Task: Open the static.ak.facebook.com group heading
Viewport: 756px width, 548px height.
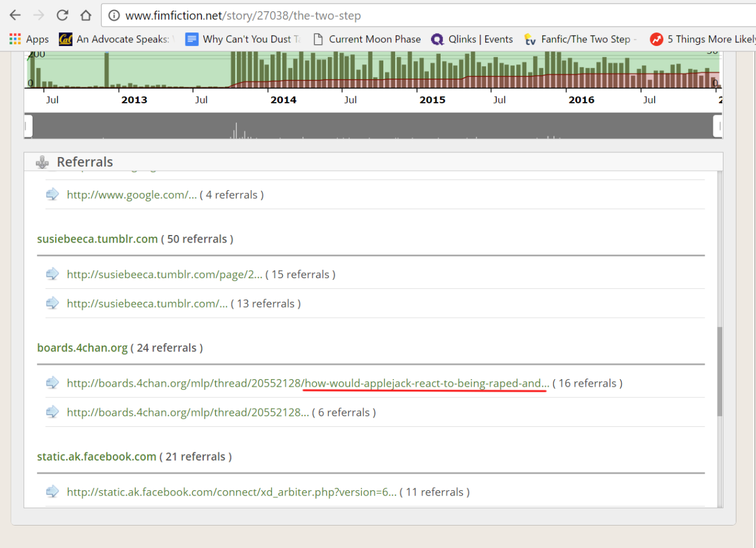Action: [96, 456]
